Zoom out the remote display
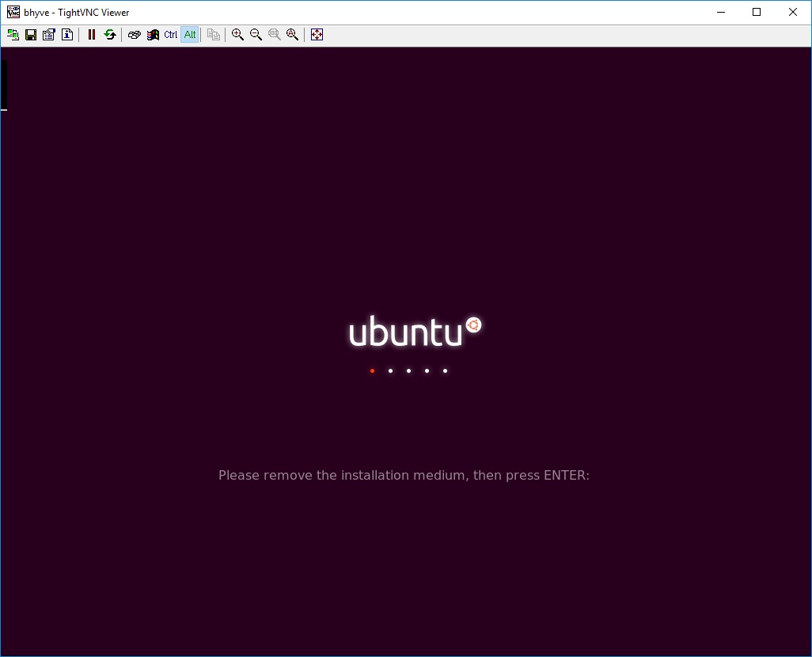This screenshot has width=812, height=657. [256, 35]
